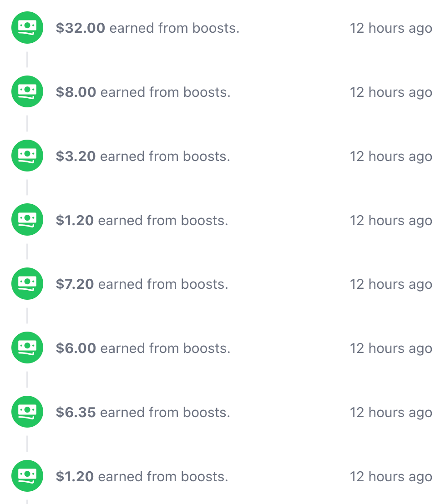Click the timestamp on the $32.00 row
Image resolution: width=445 pixels, height=504 pixels.
(390, 28)
